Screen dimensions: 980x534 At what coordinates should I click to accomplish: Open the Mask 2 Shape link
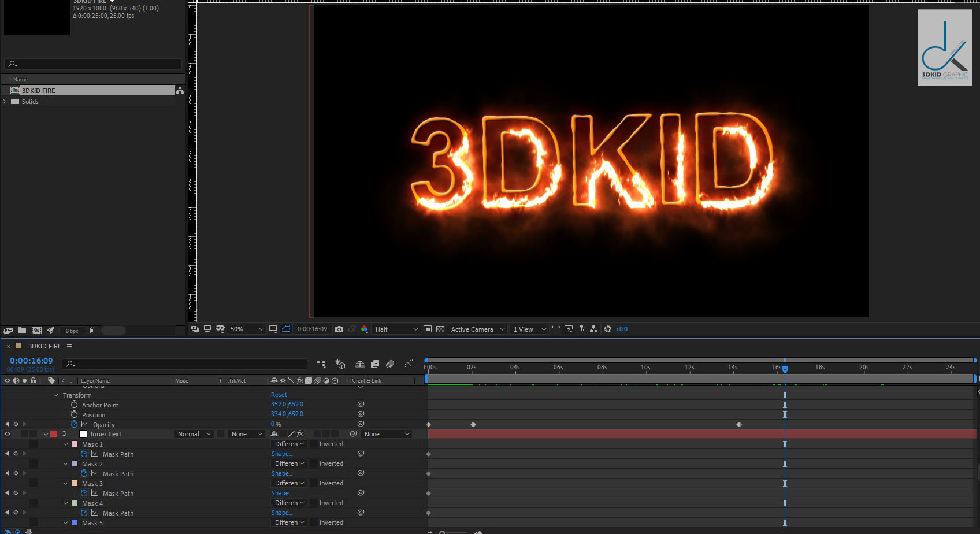281,474
